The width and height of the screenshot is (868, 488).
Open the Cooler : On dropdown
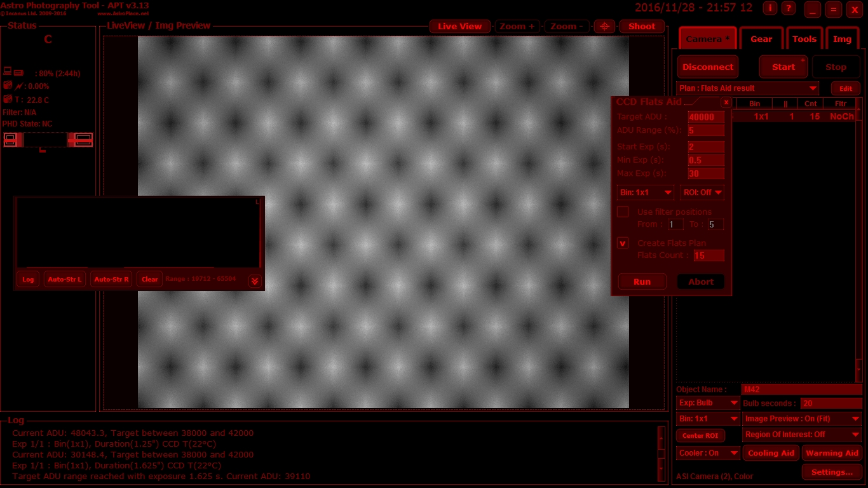pyautogui.click(x=708, y=453)
